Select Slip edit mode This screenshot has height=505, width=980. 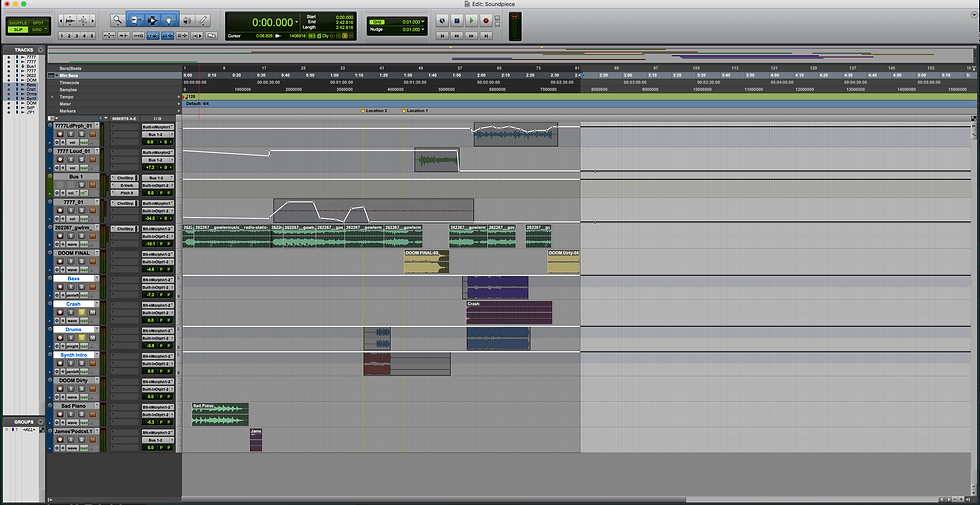tap(18, 30)
